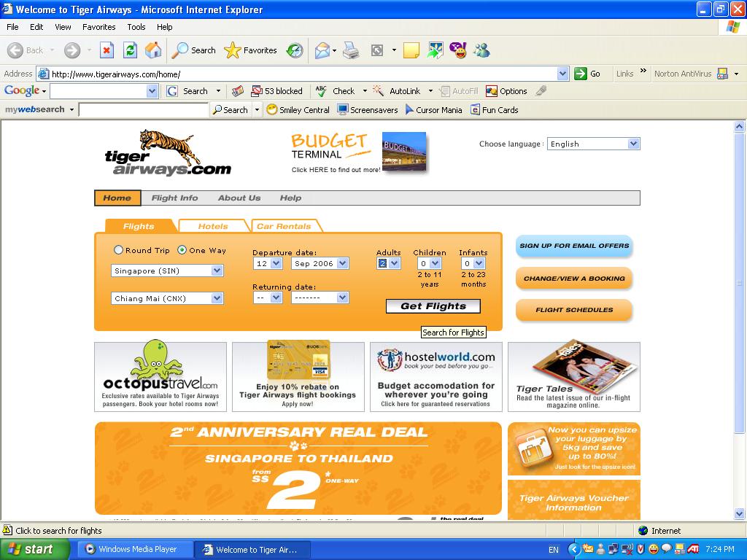The width and height of the screenshot is (747, 560).
Task: Click the Get Flights button
Action: click(x=433, y=306)
